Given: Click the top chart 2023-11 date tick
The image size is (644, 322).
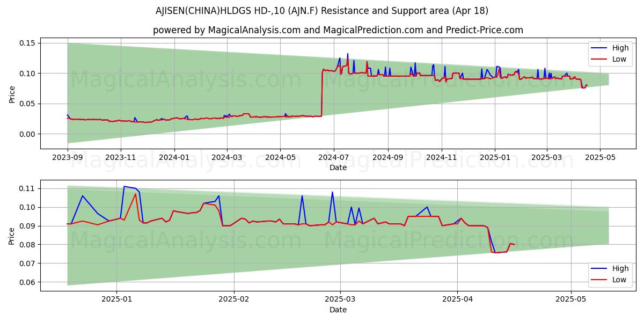Looking at the screenshot, I should point(120,159).
